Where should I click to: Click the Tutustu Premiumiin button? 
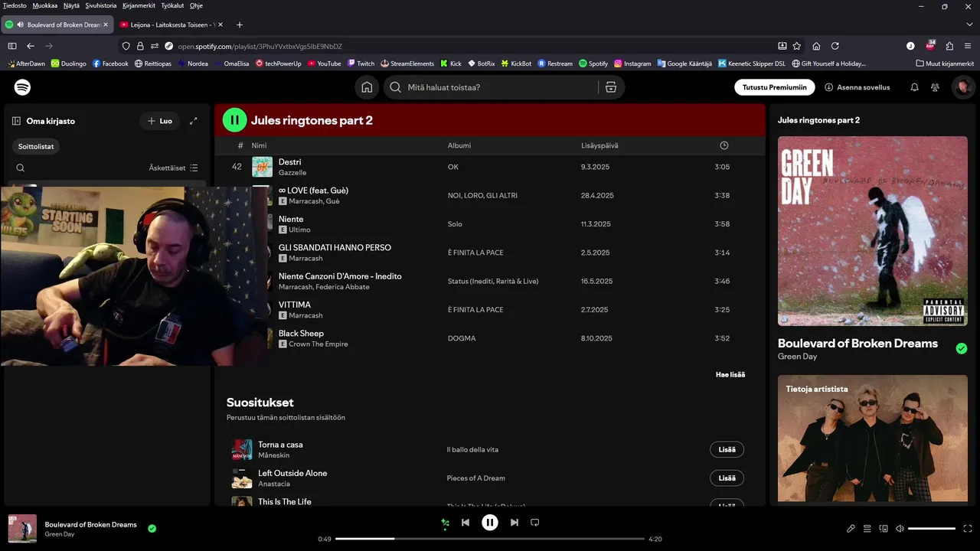(x=775, y=87)
